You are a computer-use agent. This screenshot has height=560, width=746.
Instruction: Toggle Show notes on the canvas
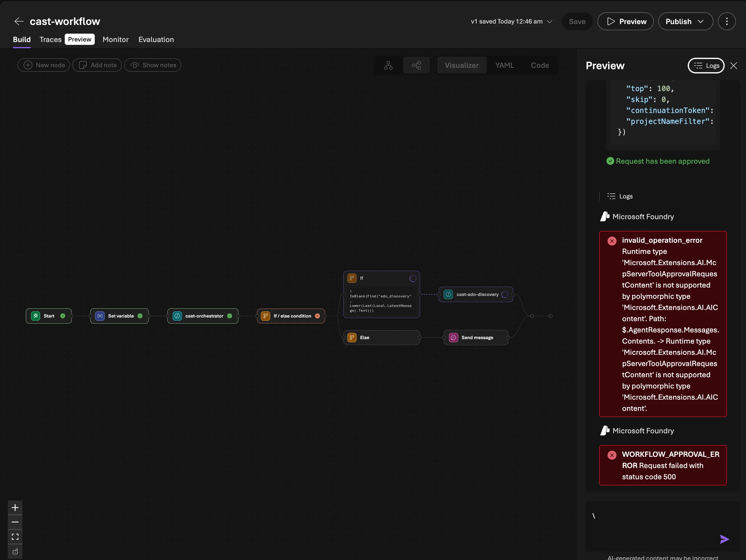pyautogui.click(x=152, y=65)
